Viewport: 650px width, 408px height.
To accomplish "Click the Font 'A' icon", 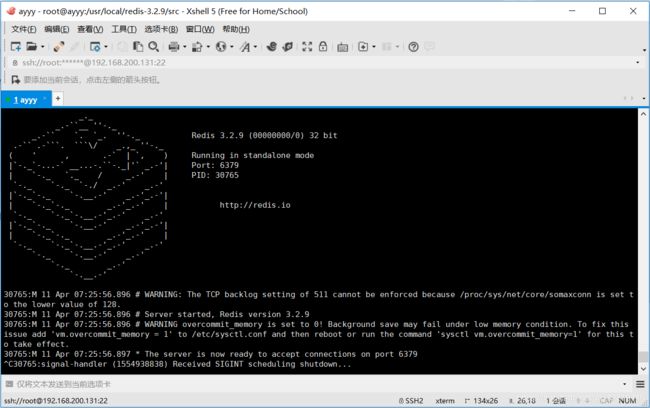I will tap(245, 47).
